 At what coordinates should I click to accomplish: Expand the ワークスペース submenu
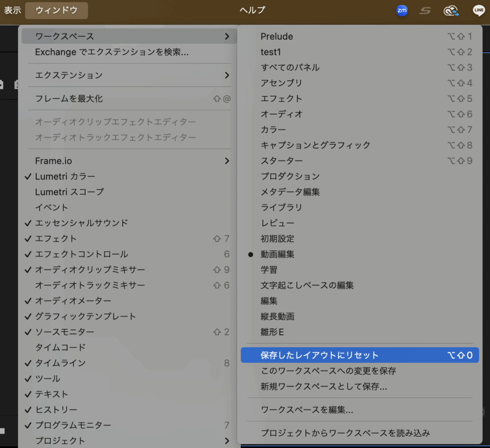[x=129, y=36]
